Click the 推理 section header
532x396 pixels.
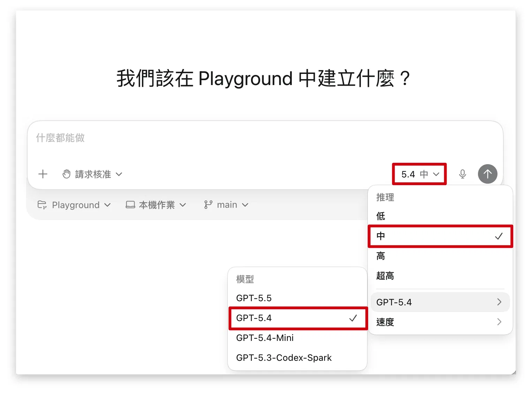385,197
